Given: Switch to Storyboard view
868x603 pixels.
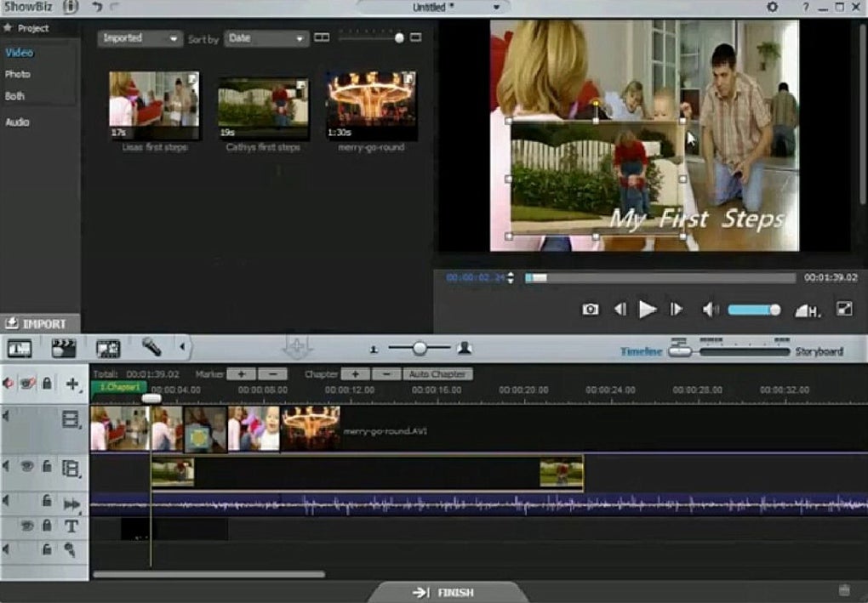Looking at the screenshot, I should pyautogui.click(x=819, y=351).
